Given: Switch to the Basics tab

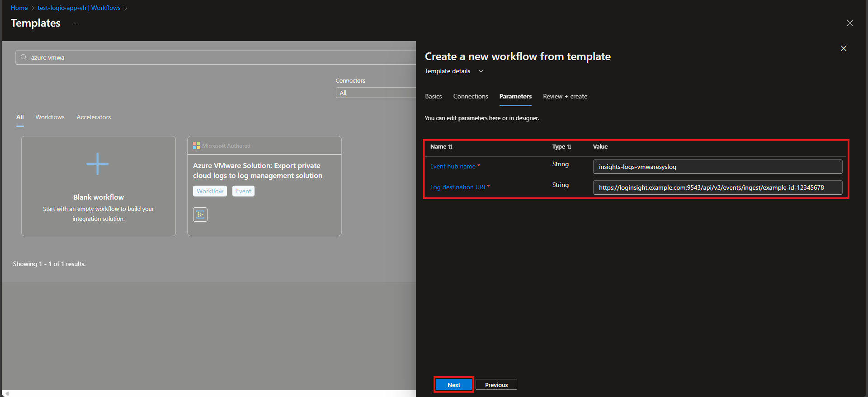Looking at the screenshot, I should pos(433,96).
